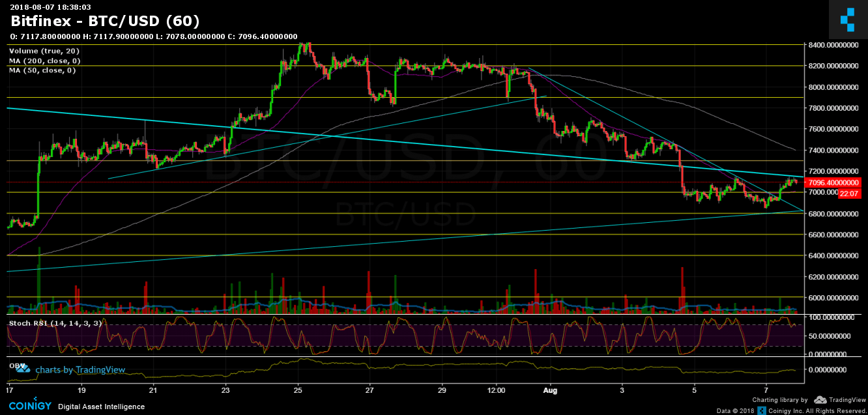Viewport: 868px width, 415px height.
Task: Click the "23" date label on time axis
Action: pyautogui.click(x=225, y=392)
